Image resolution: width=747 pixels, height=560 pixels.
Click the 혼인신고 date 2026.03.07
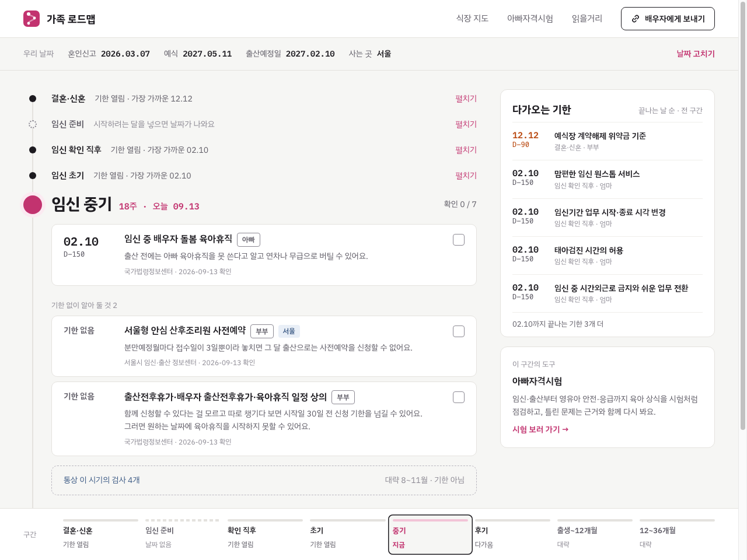pos(125,54)
